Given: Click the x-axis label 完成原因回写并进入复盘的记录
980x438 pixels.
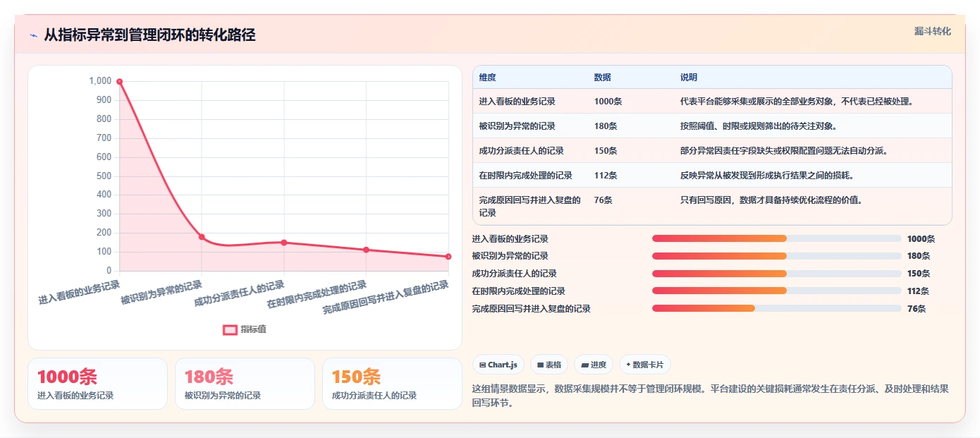Looking at the screenshot, I should click(x=386, y=297).
